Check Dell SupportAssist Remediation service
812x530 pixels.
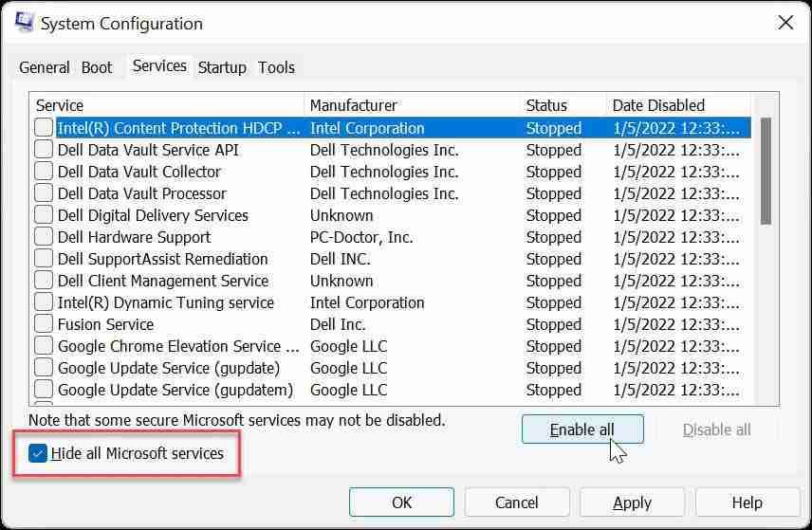tap(44, 258)
